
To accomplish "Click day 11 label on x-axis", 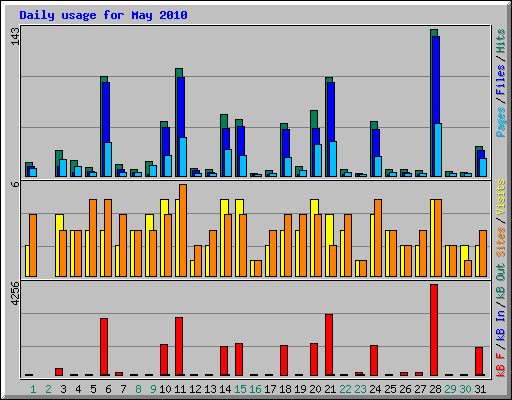I will [180, 389].
